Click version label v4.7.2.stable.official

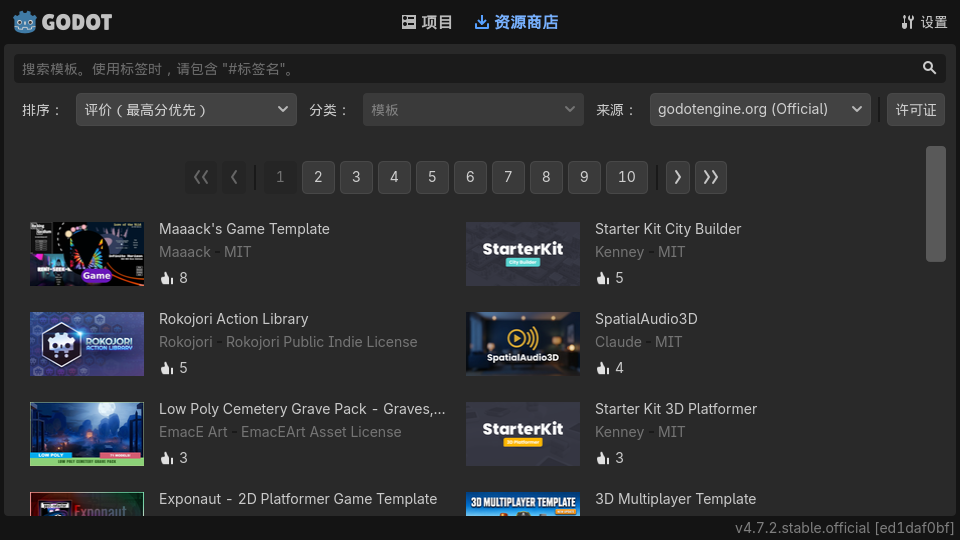coord(844,528)
